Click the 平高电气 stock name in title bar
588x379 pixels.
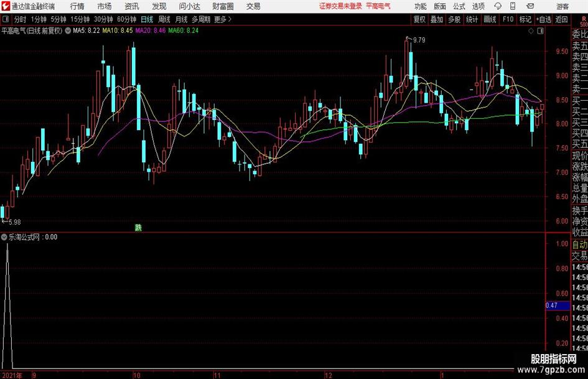(x=378, y=6)
